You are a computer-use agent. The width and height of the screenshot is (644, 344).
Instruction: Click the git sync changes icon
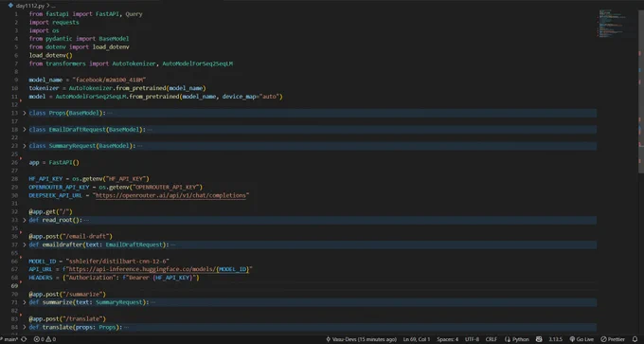(24, 339)
